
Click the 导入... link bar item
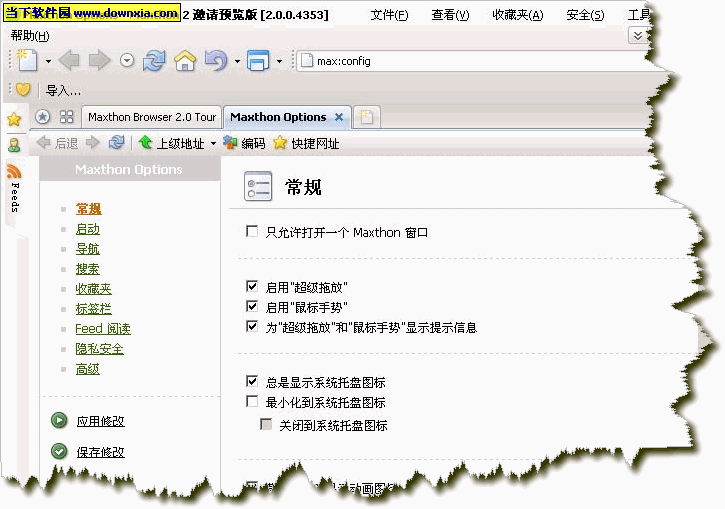click(x=63, y=91)
